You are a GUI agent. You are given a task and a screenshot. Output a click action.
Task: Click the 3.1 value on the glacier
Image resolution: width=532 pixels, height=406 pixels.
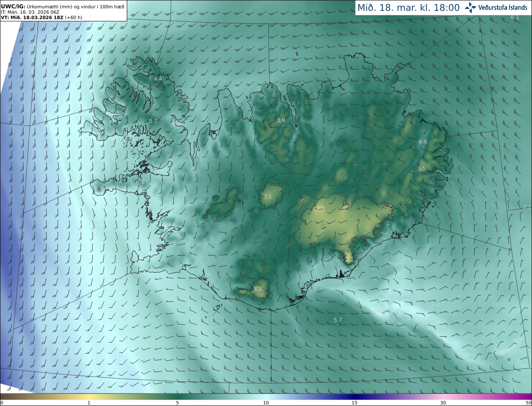[x=267, y=196]
